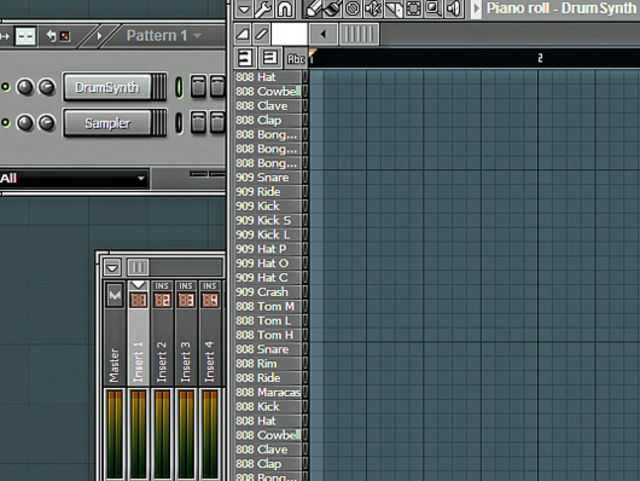Toggle the step sequencer dashed mode button

click(25, 36)
